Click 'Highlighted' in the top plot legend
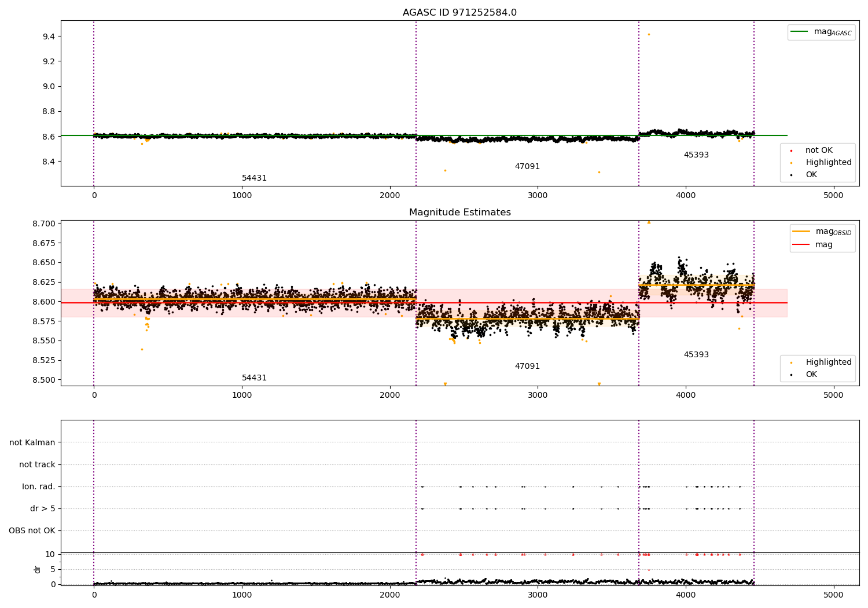The image size is (868, 608). click(x=828, y=163)
